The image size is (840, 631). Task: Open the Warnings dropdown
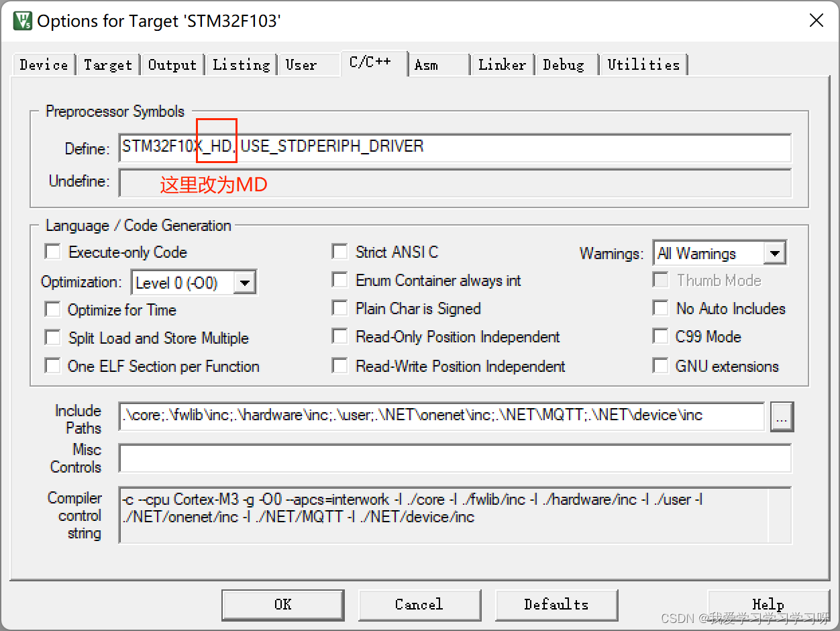tap(776, 253)
